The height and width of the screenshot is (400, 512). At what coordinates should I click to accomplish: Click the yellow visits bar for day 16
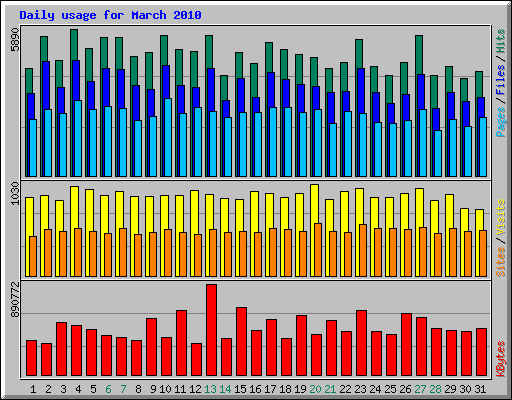coord(254,212)
